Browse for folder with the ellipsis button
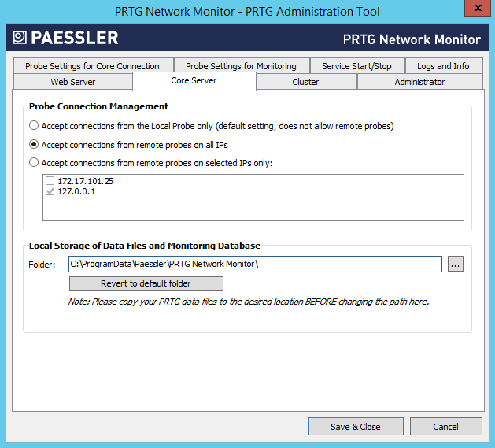495x448 pixels. (456, 265)
